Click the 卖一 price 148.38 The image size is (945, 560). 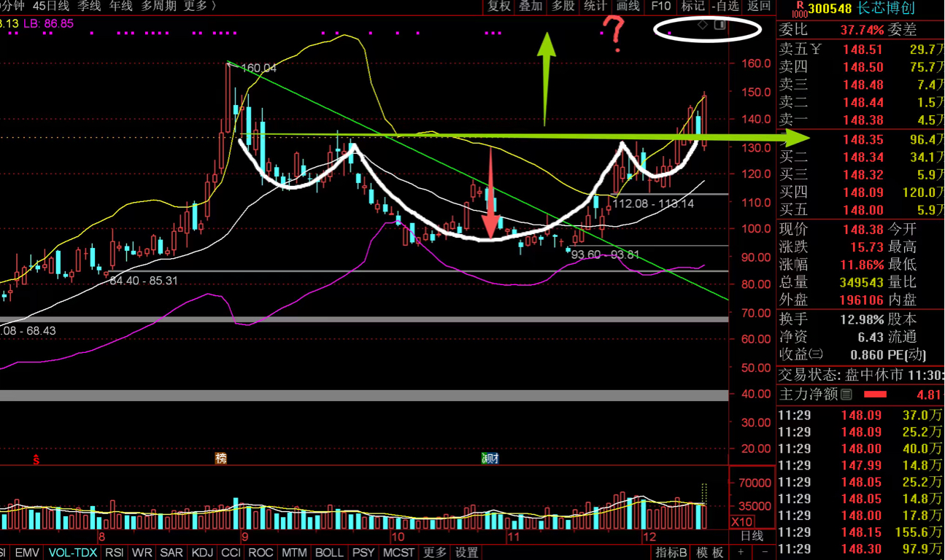point(863,120)
